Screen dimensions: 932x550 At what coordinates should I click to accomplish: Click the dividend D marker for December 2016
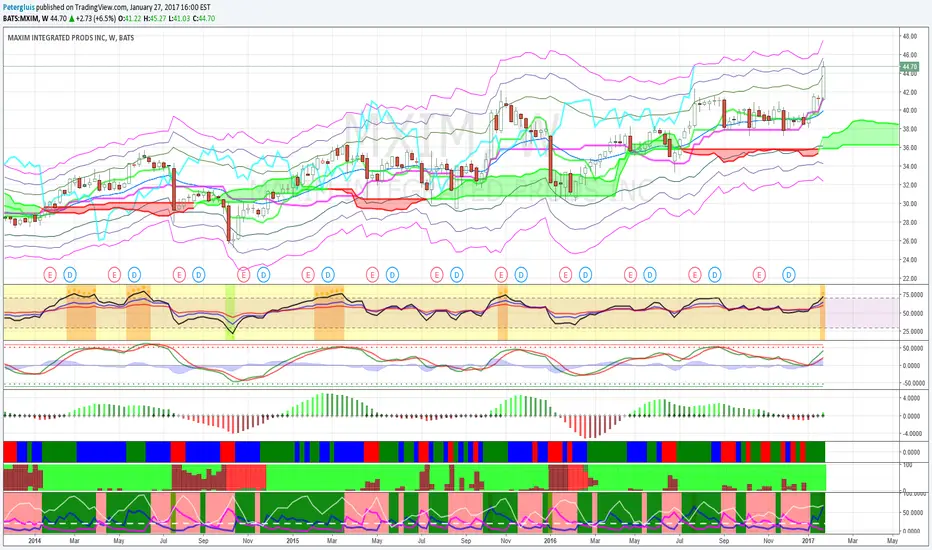[x=789, y=275]
